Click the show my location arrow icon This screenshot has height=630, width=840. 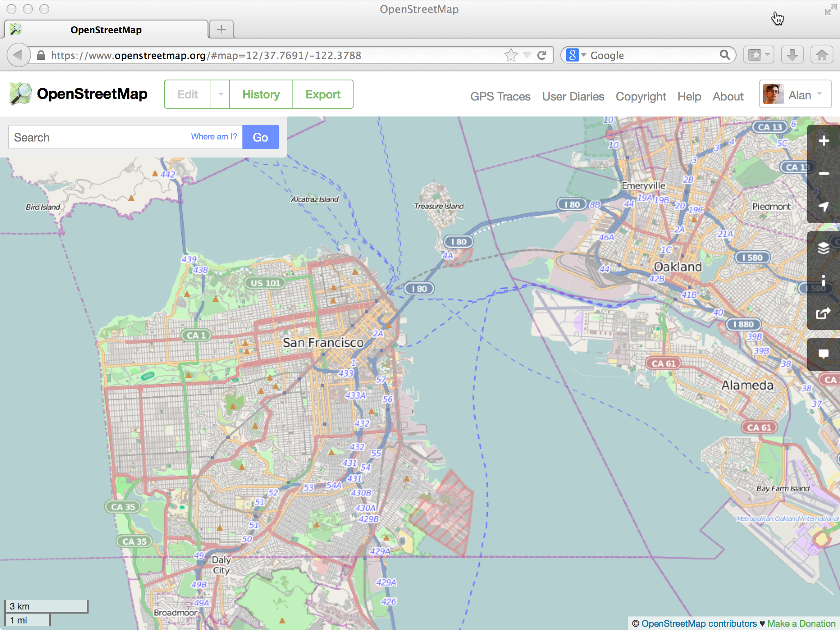coord(824,206)
